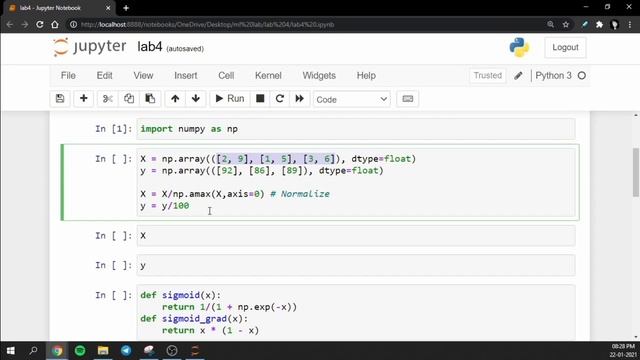The width and height of the screenshot is (640, 360).
Task: Click the Jupyter logo
Action: 90,47
